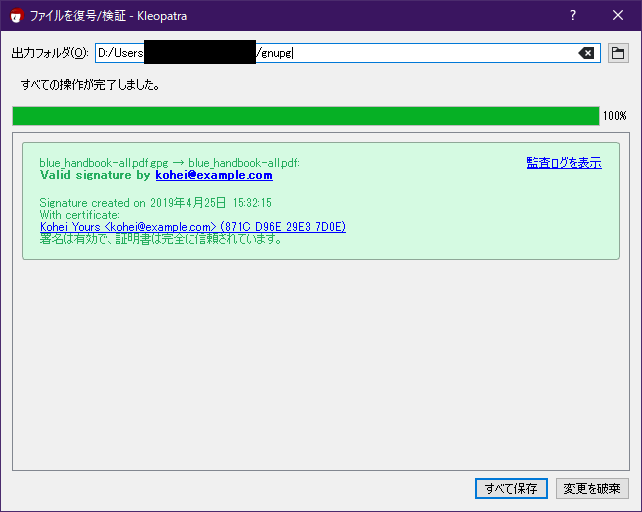Open the 監査ログを表示 audit log link
Viewport: 642px width, 512px height.
[564, 163]
